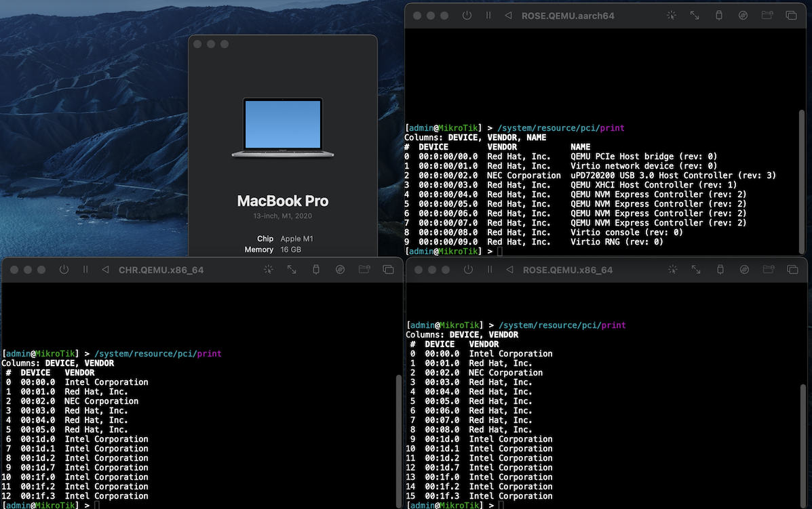The height and width of the screenshot is (509, 812).
Task: Click device 00:0:00/02.0 in aarch64 terminal
Action: (x=448, y=176)
